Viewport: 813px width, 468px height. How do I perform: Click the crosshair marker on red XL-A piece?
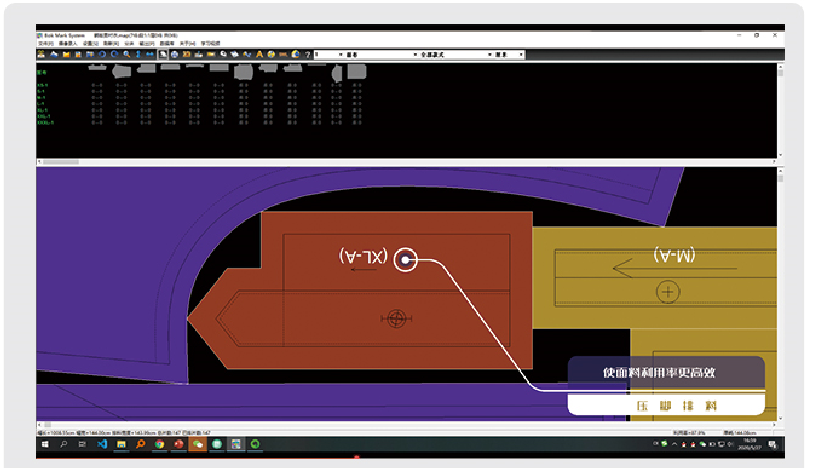pos(397,318)
